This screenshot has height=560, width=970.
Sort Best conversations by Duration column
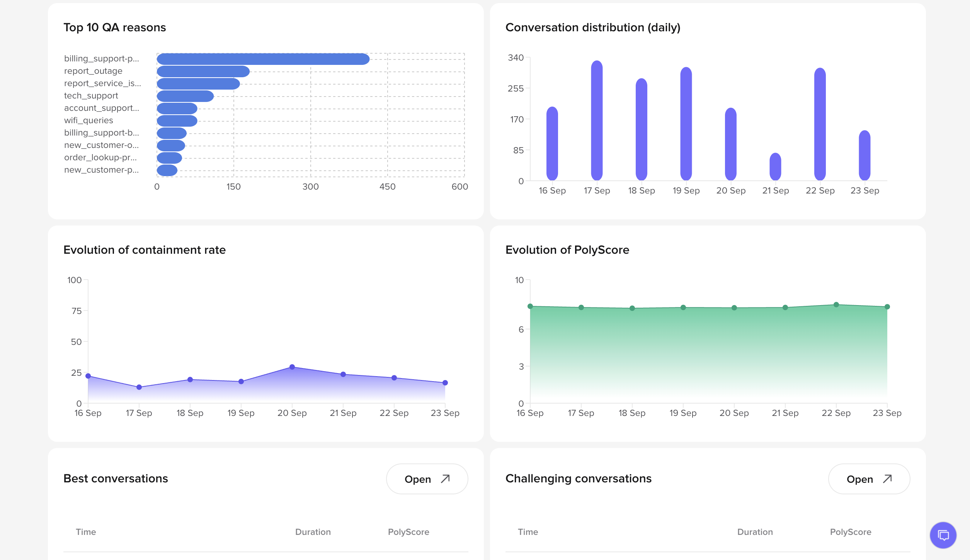313,532
